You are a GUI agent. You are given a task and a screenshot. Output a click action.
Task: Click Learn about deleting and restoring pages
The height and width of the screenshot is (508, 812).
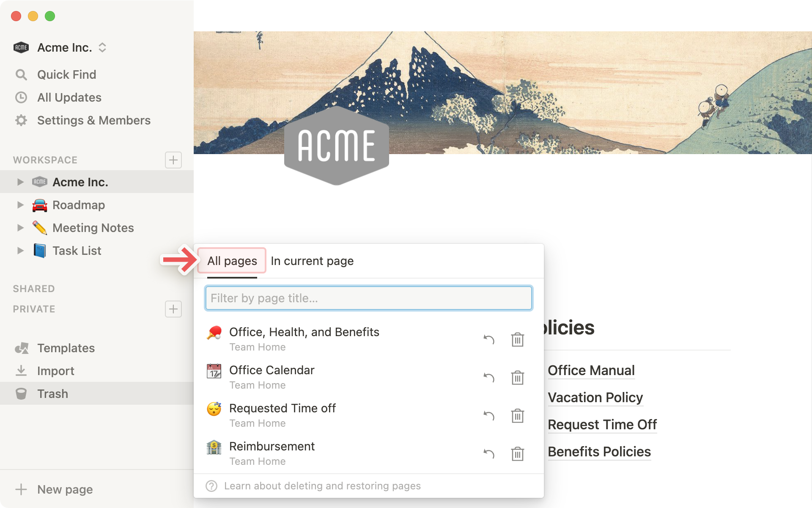click(x=322, y=485)
